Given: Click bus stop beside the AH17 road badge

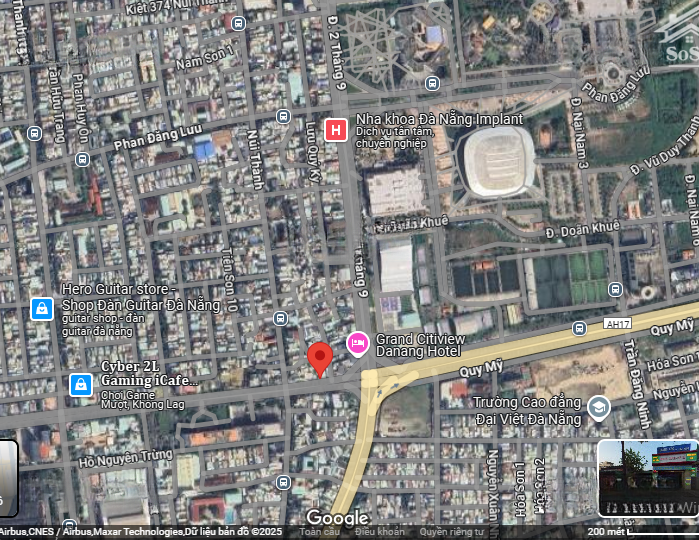Looking at the screenshot, I should coord(579,329).
